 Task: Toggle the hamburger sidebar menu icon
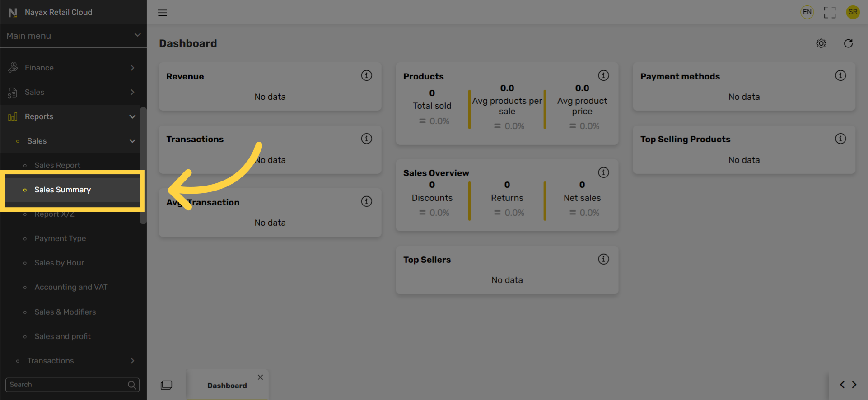tap(163, 13)
